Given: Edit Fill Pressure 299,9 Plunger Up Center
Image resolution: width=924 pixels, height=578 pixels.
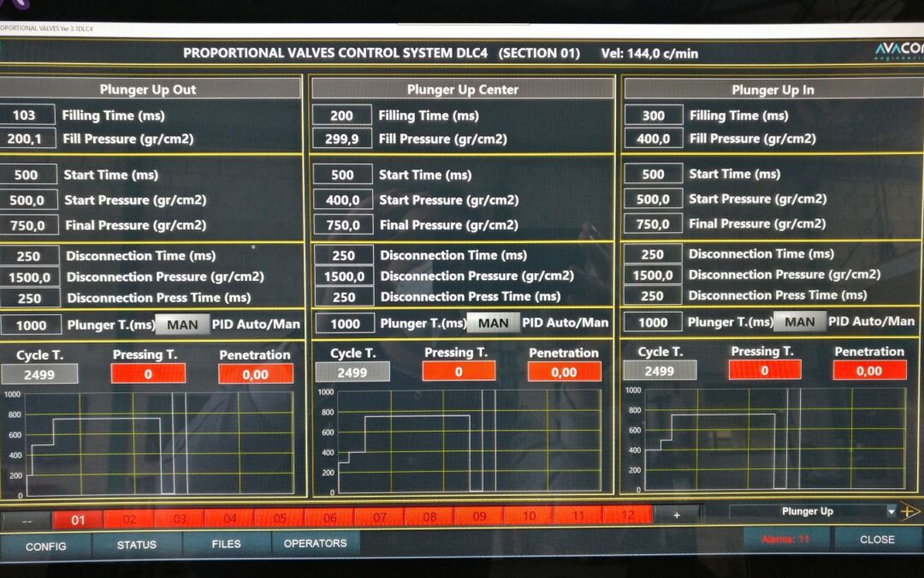Looking at the screenshot, I should click(x=341, y=140).
